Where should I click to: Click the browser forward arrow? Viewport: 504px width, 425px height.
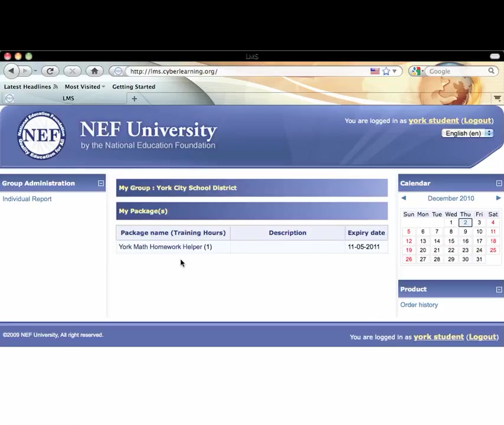tap(27, 71)
